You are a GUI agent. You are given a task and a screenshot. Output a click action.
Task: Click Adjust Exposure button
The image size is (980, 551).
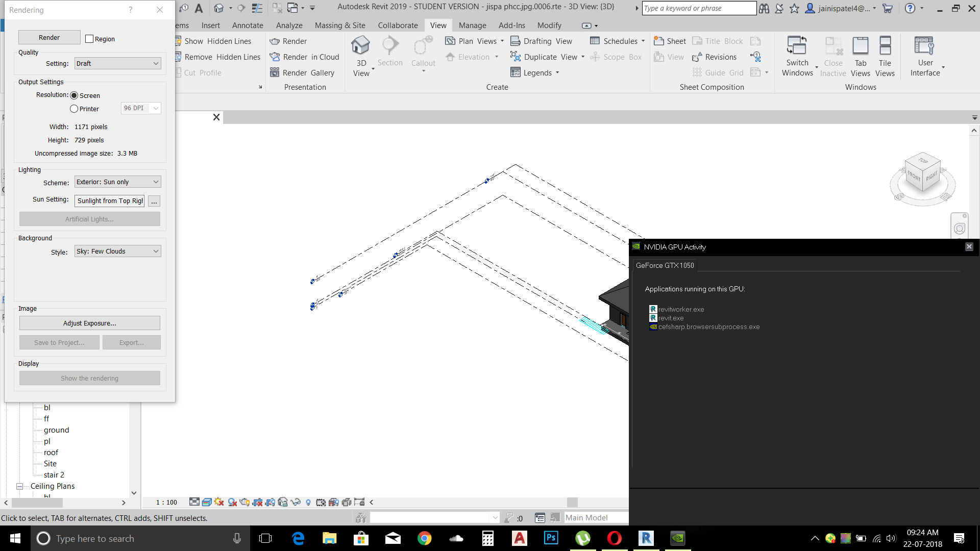tap(89, 323)
